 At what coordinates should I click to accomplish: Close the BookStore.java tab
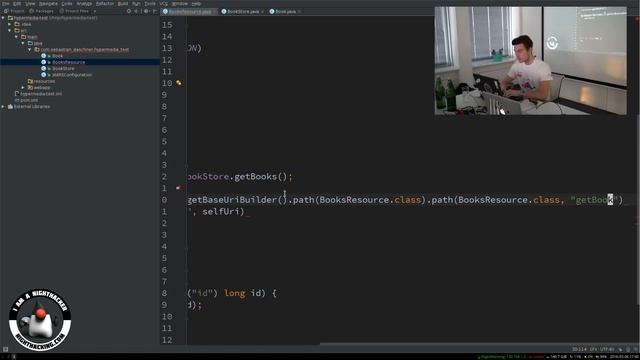click(x=262, y=11)
